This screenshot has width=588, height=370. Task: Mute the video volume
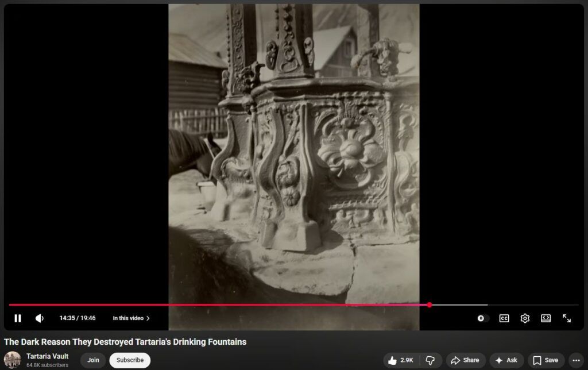[40, 318]
